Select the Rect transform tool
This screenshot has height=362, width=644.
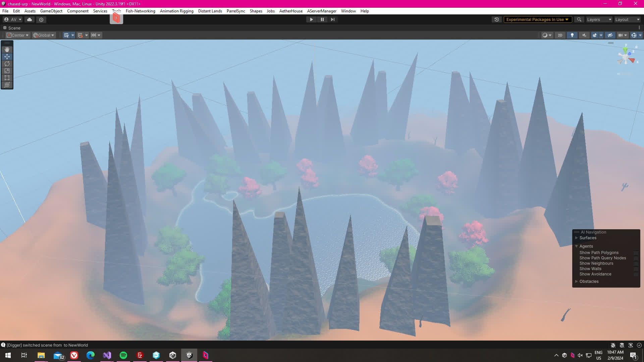pyautogui.click(x=7, y=78)
